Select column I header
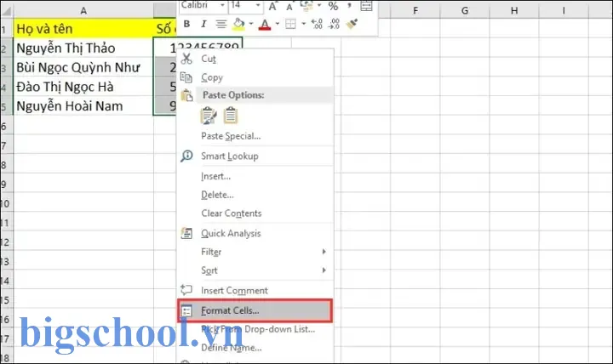This screenshot has width=613, height=364. [564, 10]
